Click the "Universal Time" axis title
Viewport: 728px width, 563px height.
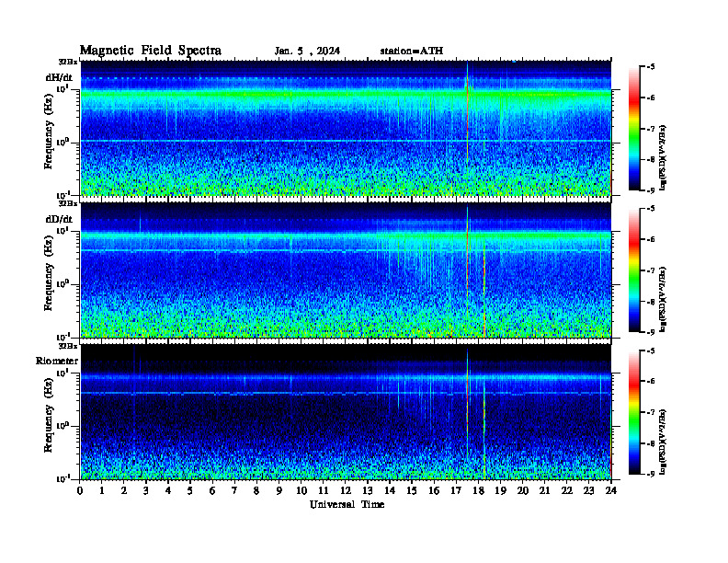tap(347, 504)
